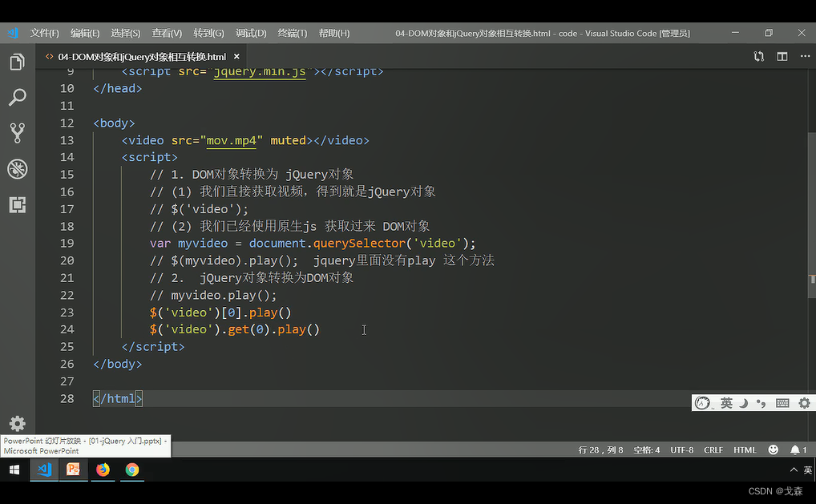Image resolution: width=816 pixels, height=504 pixels.
Task: Open the Search view in activity bar
Action: [x=17, y=97]
